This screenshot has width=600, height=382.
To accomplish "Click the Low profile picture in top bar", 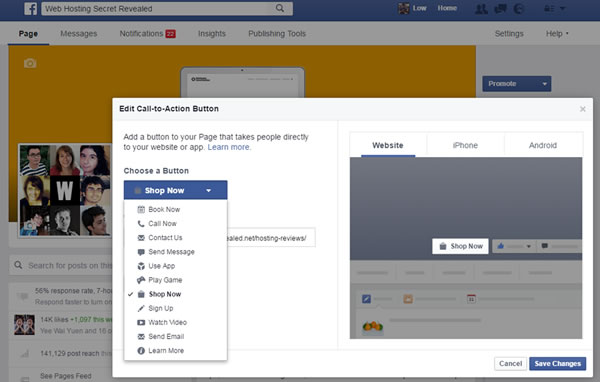I will click(404, 8).
